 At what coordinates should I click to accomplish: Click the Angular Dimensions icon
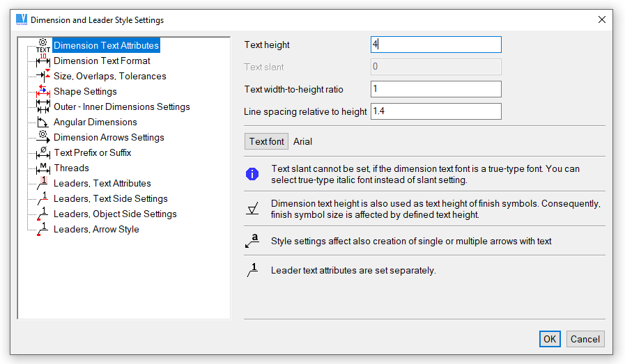point(43,122)
